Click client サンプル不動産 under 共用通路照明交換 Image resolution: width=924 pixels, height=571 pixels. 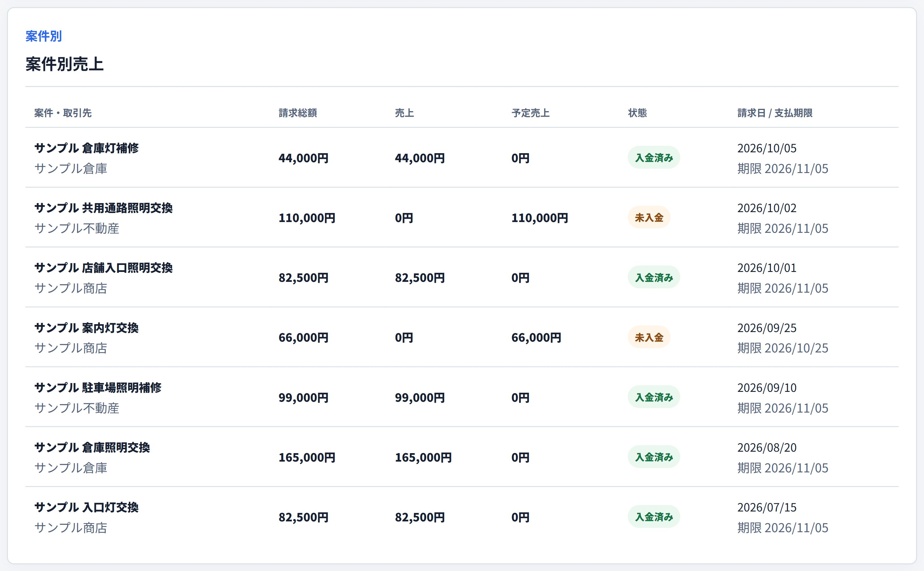tap(77, 228)
